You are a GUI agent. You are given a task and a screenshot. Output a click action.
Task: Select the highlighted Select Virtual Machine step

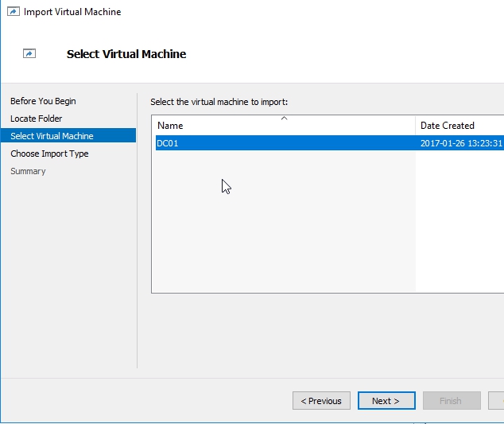tap(52, 136)
